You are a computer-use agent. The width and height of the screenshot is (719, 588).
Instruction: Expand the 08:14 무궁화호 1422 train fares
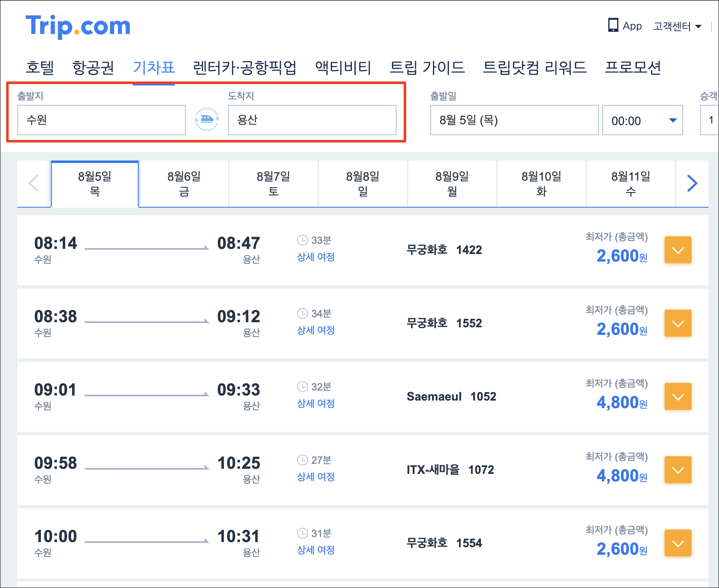coord(678,250)
